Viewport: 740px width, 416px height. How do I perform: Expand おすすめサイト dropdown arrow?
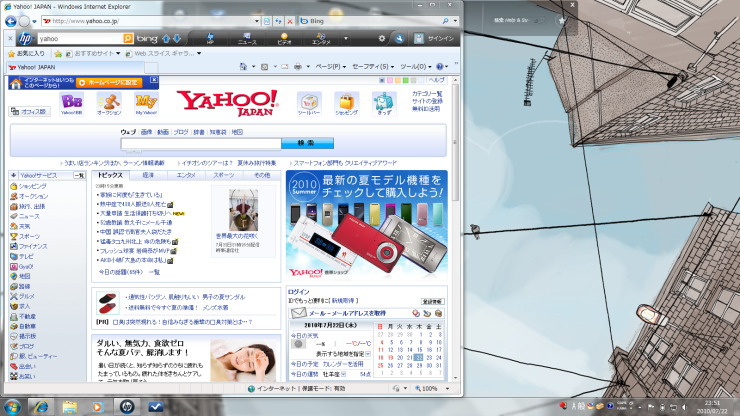tap(118, 54)
